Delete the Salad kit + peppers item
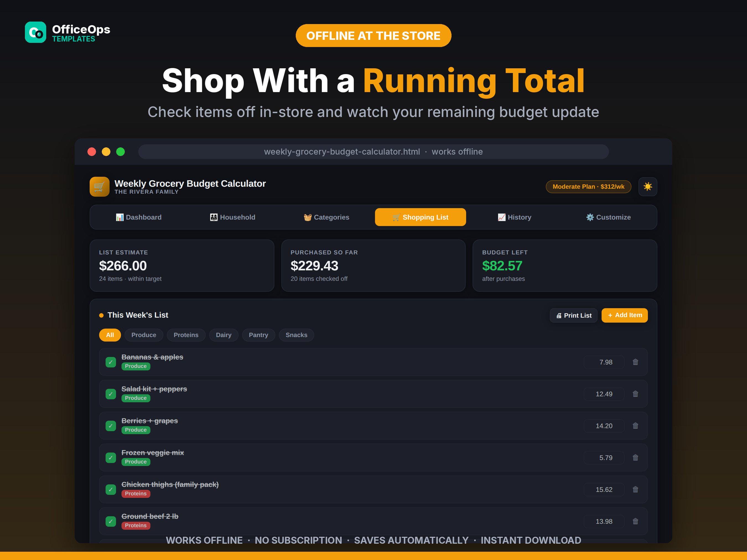Screen dimensions: 747x560 click(635, 394)
